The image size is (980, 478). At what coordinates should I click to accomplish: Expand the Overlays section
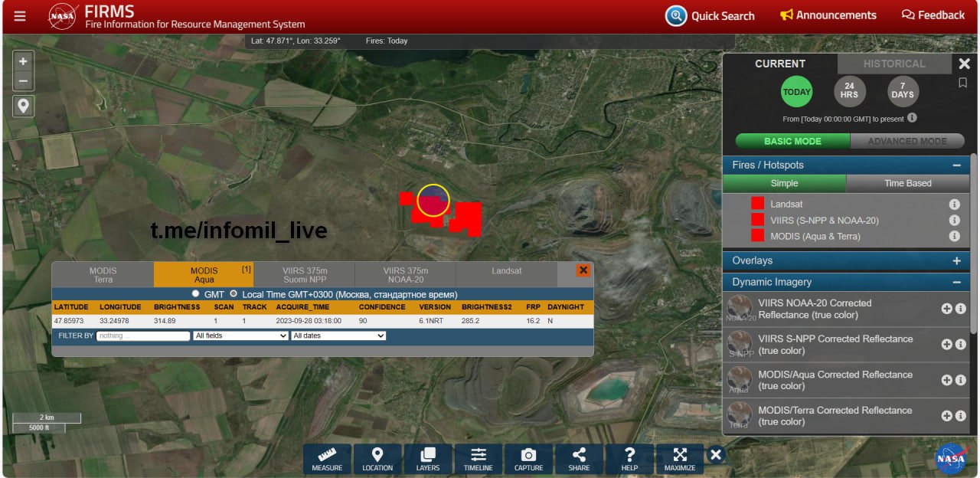956,261
